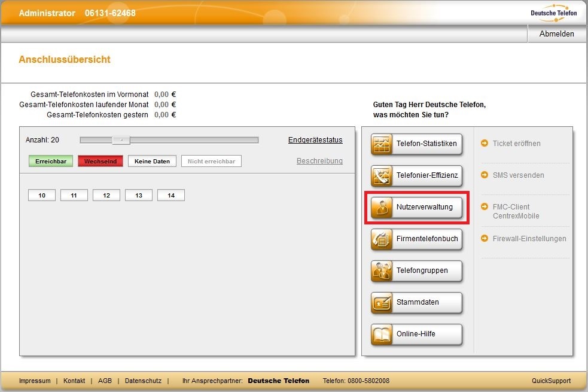The image size is (588, 392).
Task: Click the Deutsche Telefon logo
Action: click(553, 13)
